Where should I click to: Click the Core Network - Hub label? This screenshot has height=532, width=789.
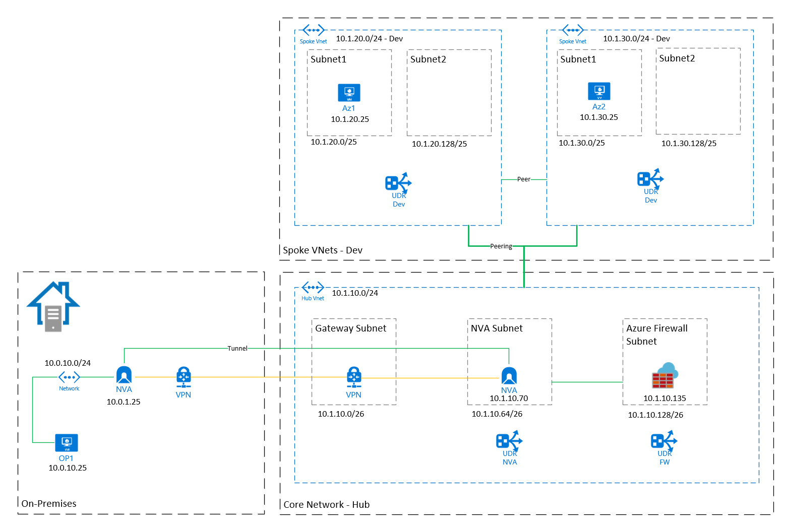(327, 505)
